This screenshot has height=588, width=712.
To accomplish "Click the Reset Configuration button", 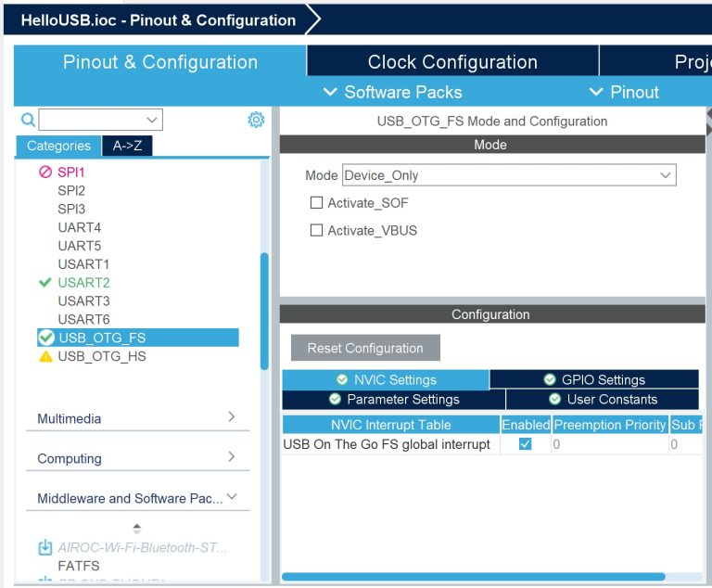I will tap(365, 348).
